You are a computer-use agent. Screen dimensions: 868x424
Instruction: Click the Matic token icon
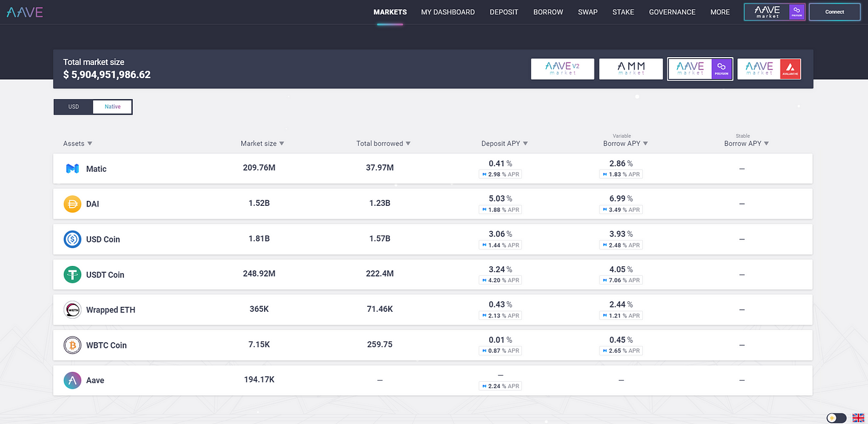point(73,169)
